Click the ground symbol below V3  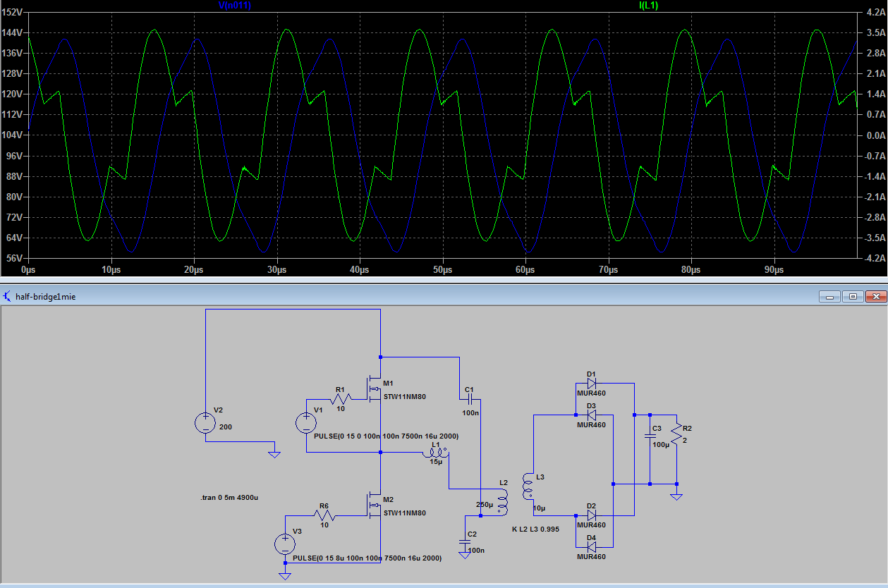coord(284,576)
